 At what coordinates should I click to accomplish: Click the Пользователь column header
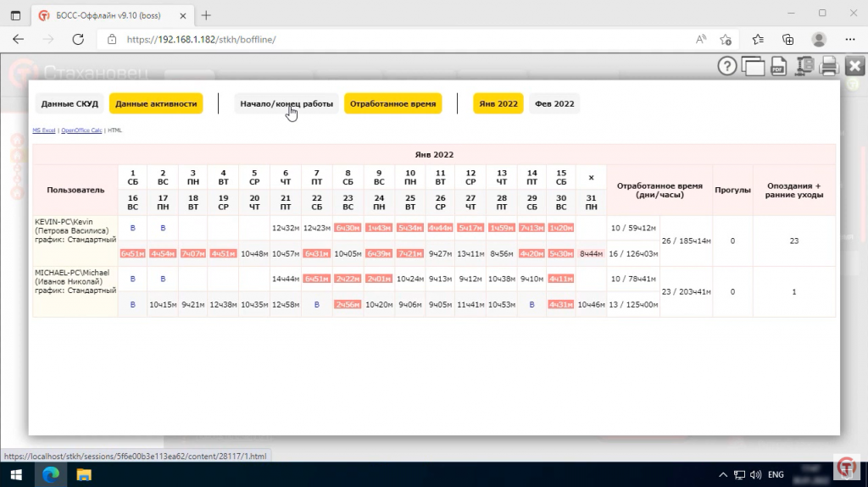click(75, 190)
